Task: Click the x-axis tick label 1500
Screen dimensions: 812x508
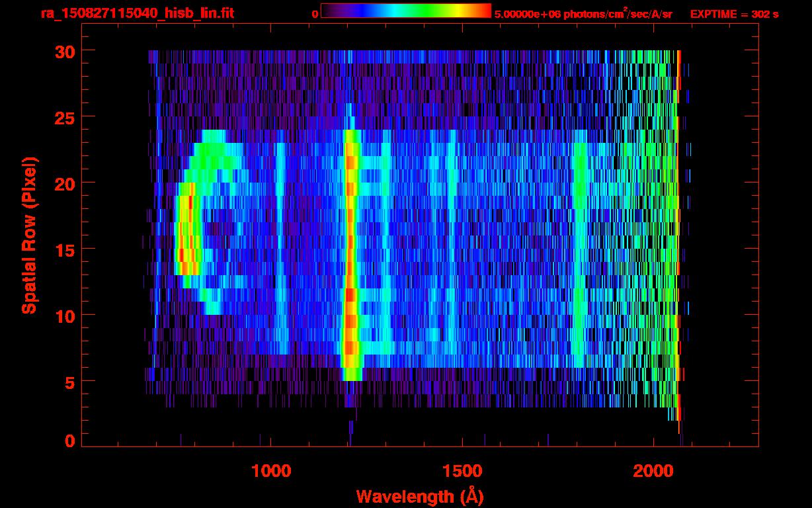Action: tap(462, 471)
